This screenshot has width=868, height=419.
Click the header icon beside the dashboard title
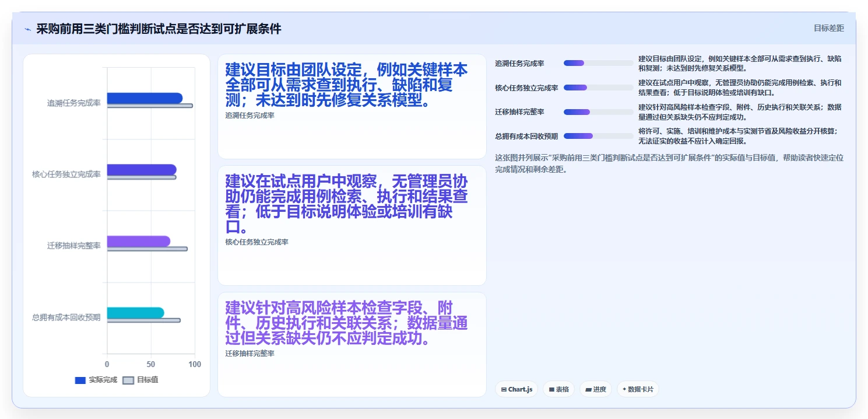pos(27,29)
